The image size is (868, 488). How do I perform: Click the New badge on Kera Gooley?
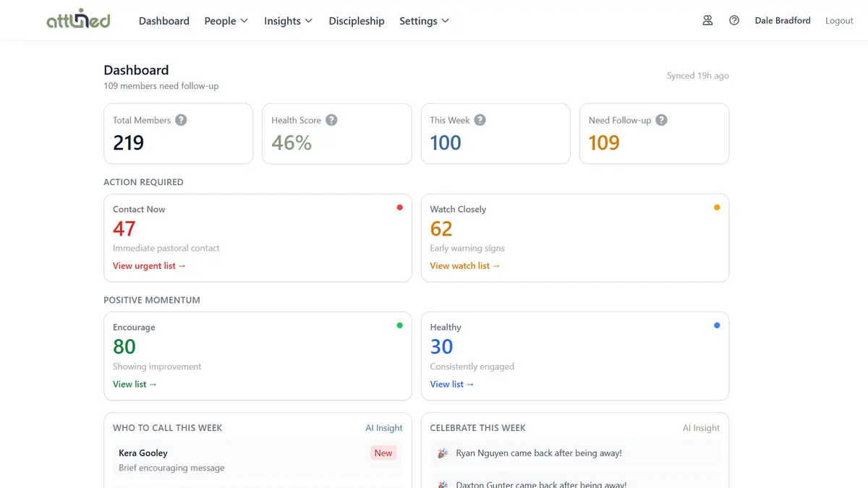tap(383, 453)
